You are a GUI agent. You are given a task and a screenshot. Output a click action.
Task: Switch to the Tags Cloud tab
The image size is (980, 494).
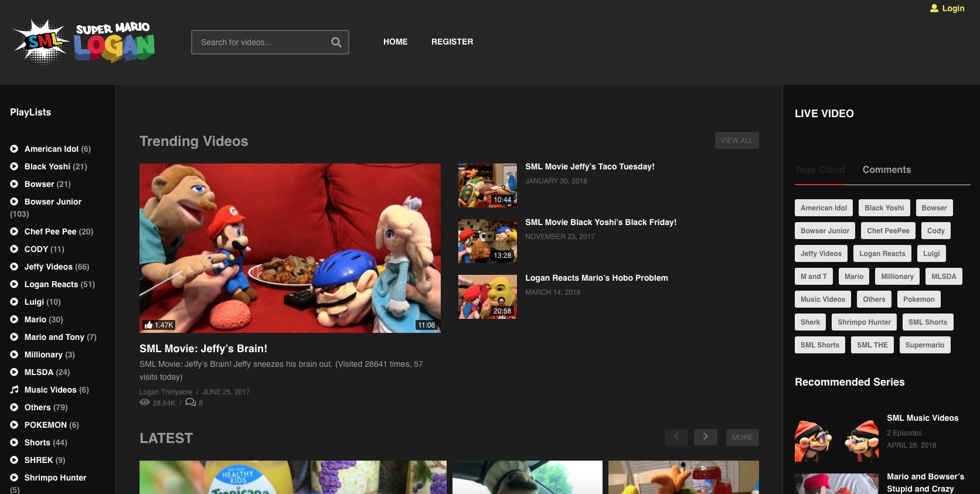click(x=820, y=169)
